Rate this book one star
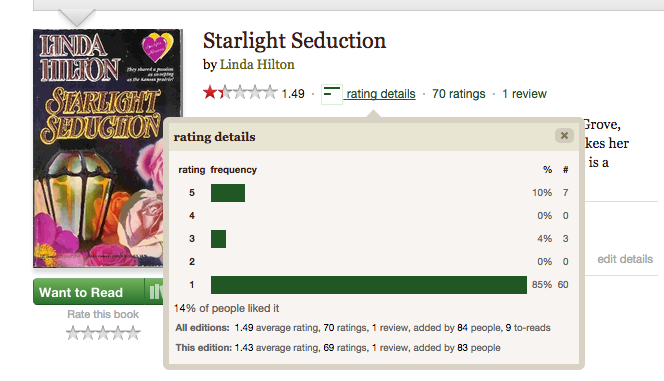The width and height of the screenshot is (664, 381). [73, 333]
